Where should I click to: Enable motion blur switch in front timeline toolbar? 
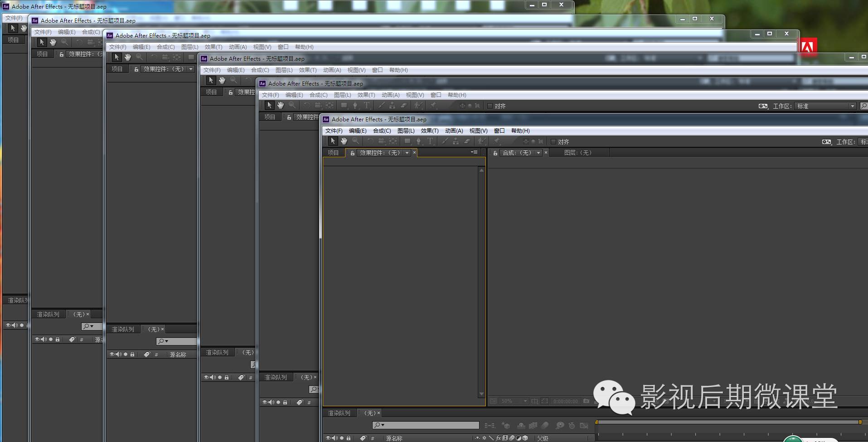pyautogui.click(x=545, y=426)
